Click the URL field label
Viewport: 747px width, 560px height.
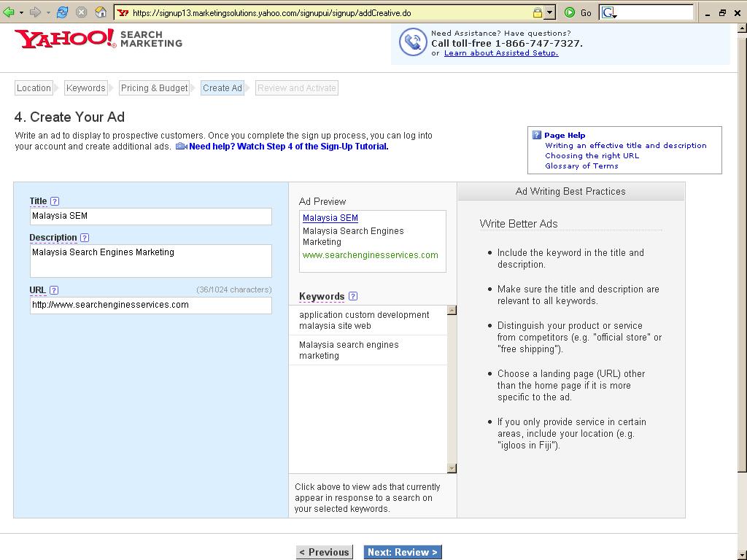(x=38, y=290)
